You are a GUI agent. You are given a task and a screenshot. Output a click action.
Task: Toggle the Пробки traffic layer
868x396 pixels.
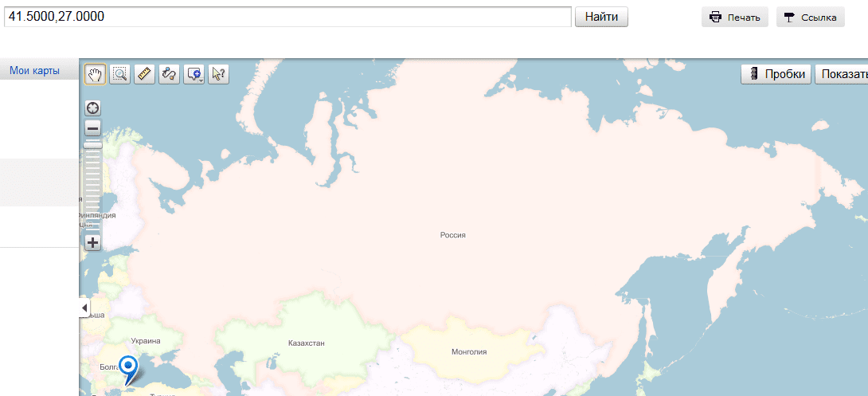point(776,74)
